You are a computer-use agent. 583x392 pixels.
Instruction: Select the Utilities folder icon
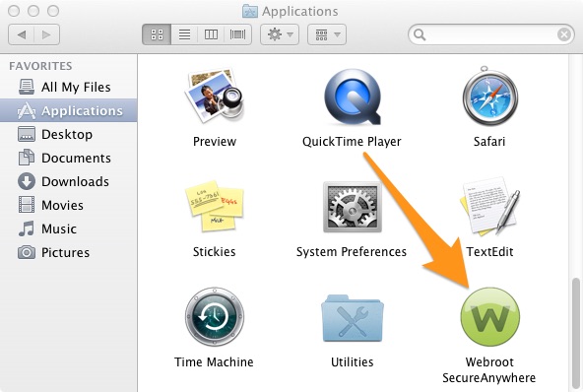353,318
